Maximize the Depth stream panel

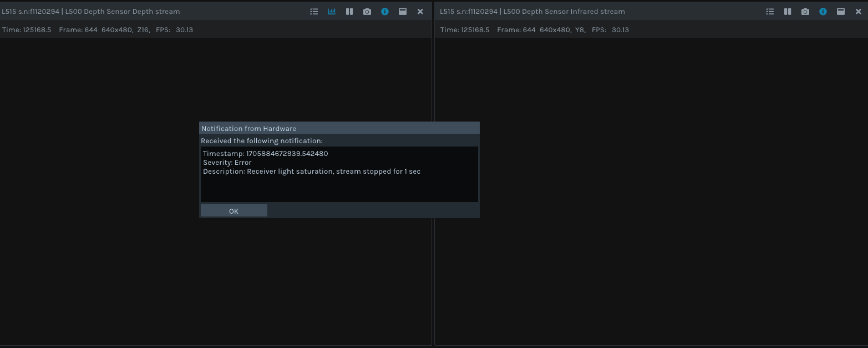pos(403,12)
